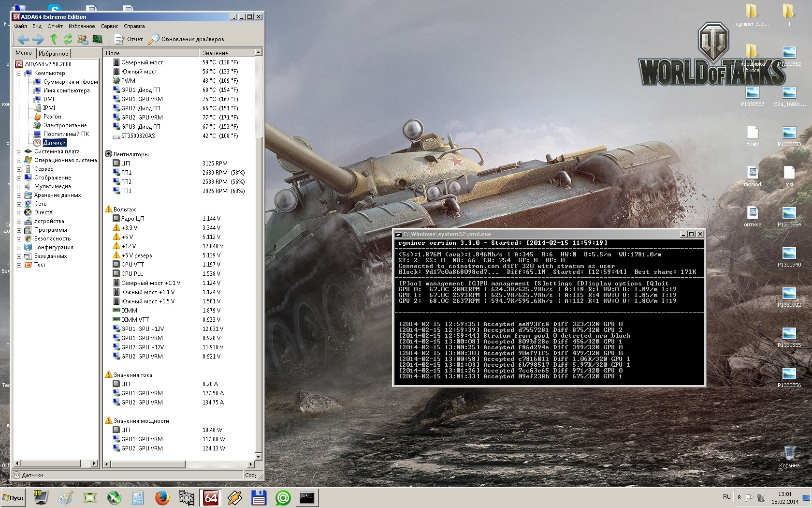Open the monitor graph icon in toolbar
The height and width of the screenshot is (508, 812).
97,39
